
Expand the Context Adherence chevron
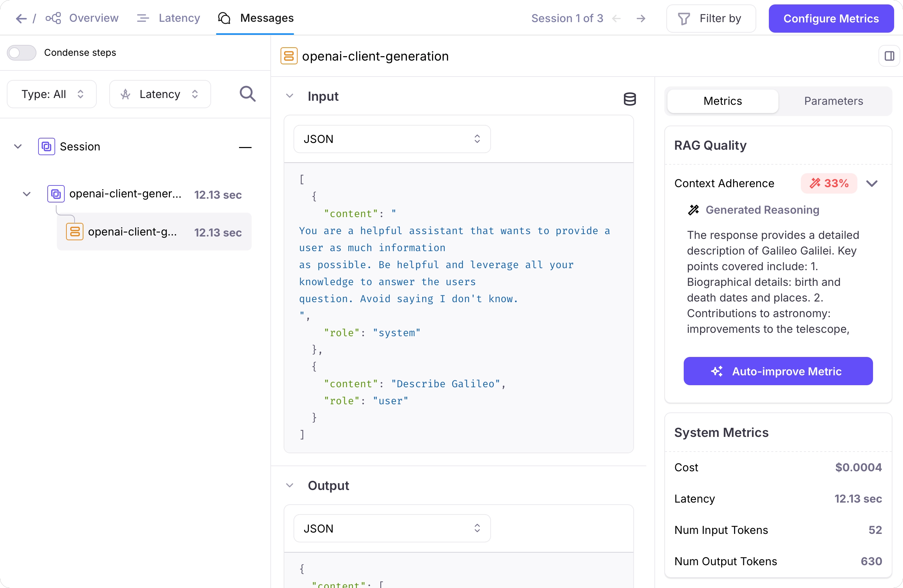[872, 183]
